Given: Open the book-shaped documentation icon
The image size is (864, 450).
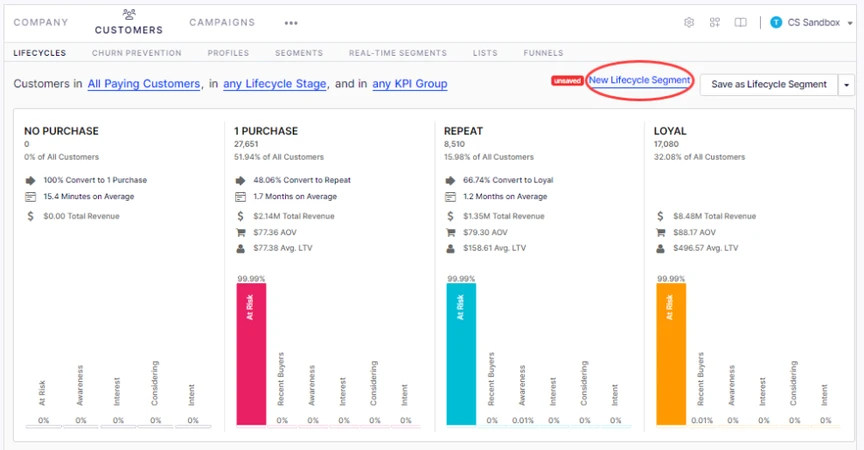Looking at the screenshot, I should tap(741, 22).
